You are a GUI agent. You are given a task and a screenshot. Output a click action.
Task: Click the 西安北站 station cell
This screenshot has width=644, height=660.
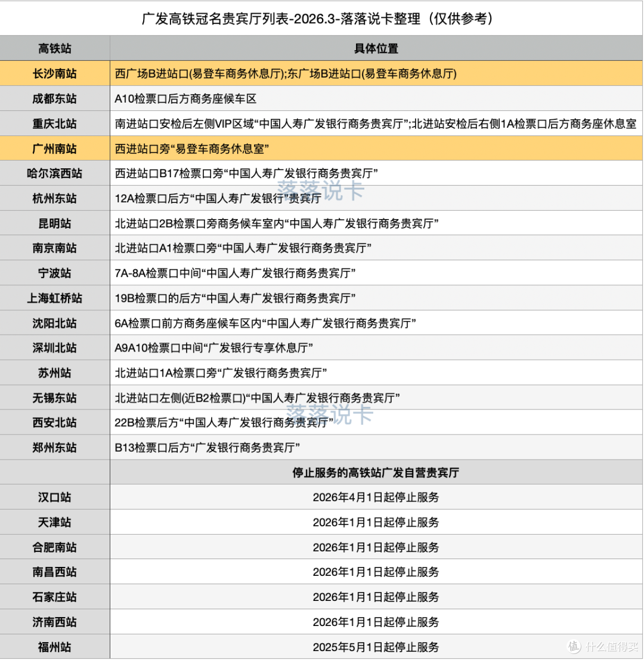click(55, 422)
